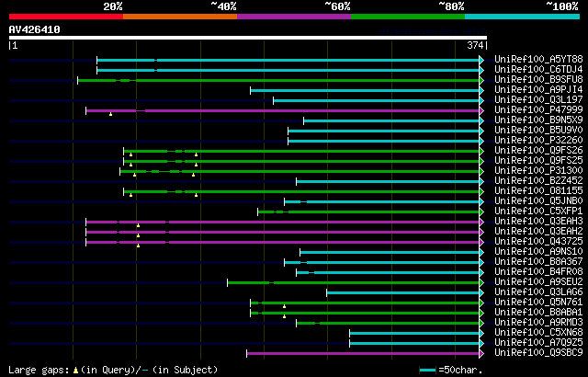Click the orange ~40% identity legend segment
Screen dimensions: 588x377
tap(180, 17)
